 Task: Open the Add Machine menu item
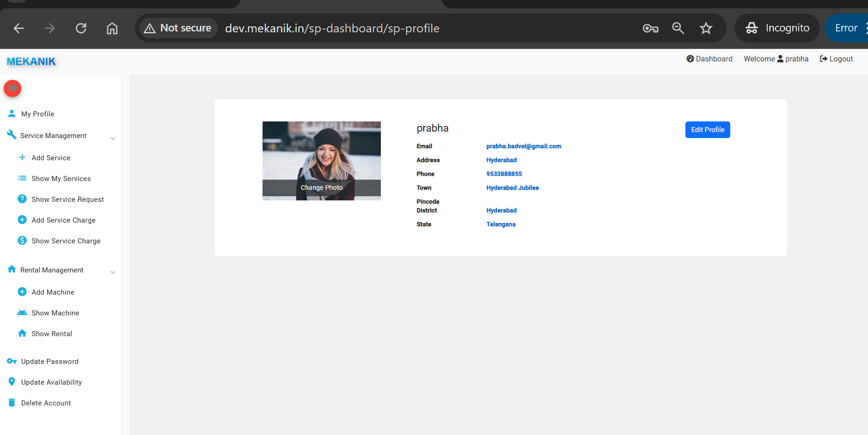point(53,292)
